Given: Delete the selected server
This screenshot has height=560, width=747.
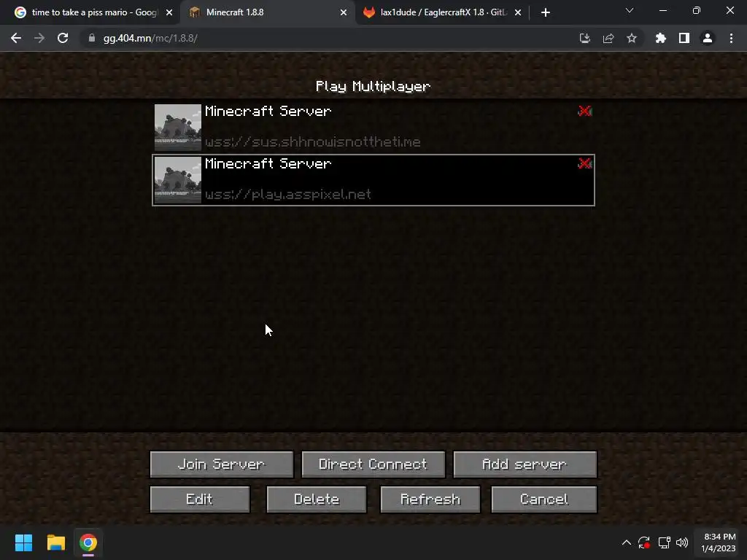Looking at the screenshot, I should click(317, 499).
